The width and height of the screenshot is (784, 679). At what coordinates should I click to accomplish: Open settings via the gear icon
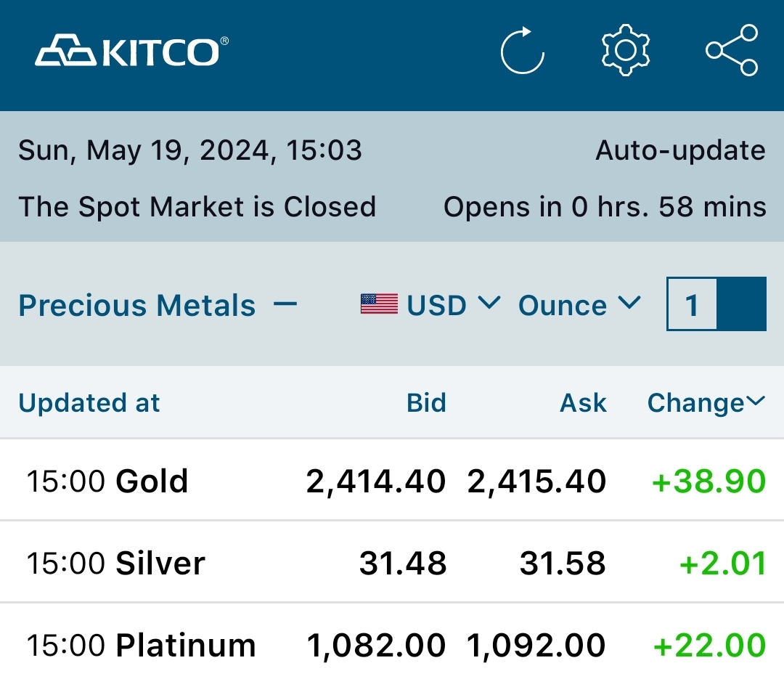pos(626,50)
